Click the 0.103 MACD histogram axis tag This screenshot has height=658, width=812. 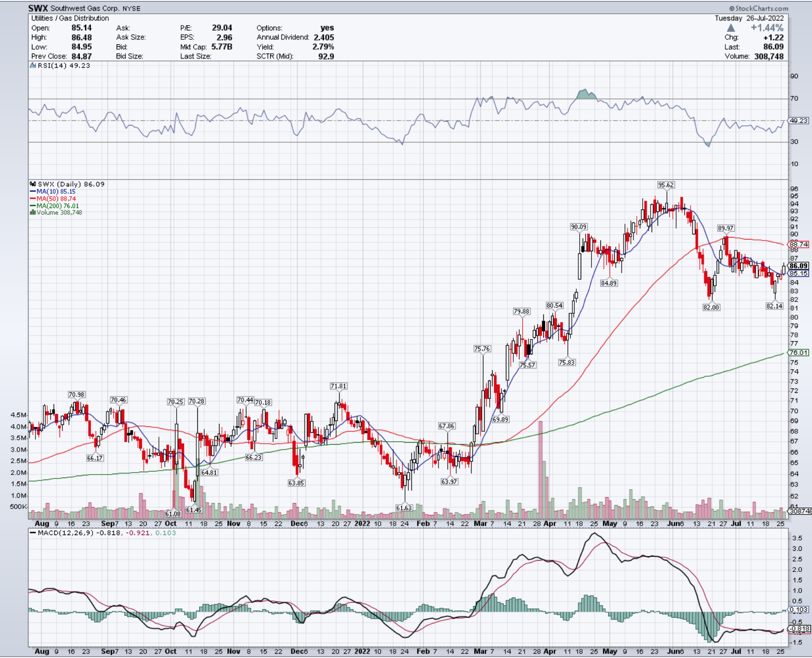coord(798,609)
